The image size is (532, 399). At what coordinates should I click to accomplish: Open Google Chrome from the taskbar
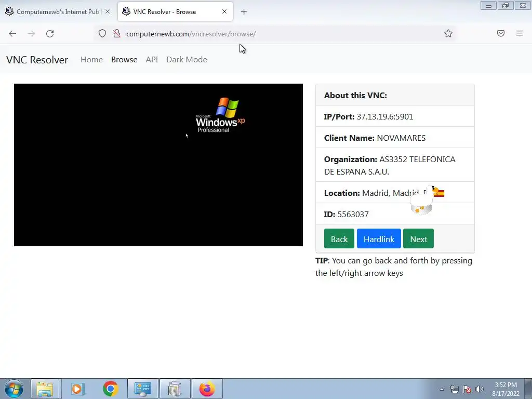(x=110, y=389)
